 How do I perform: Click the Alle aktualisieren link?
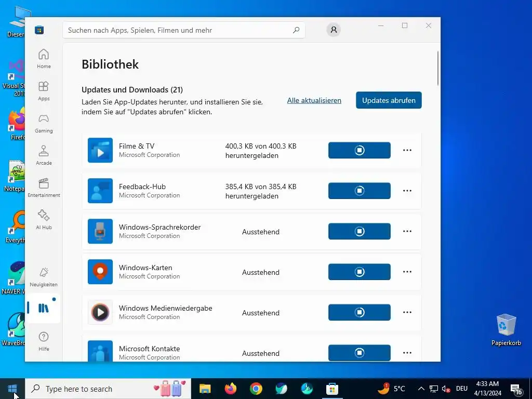(314, 100)
